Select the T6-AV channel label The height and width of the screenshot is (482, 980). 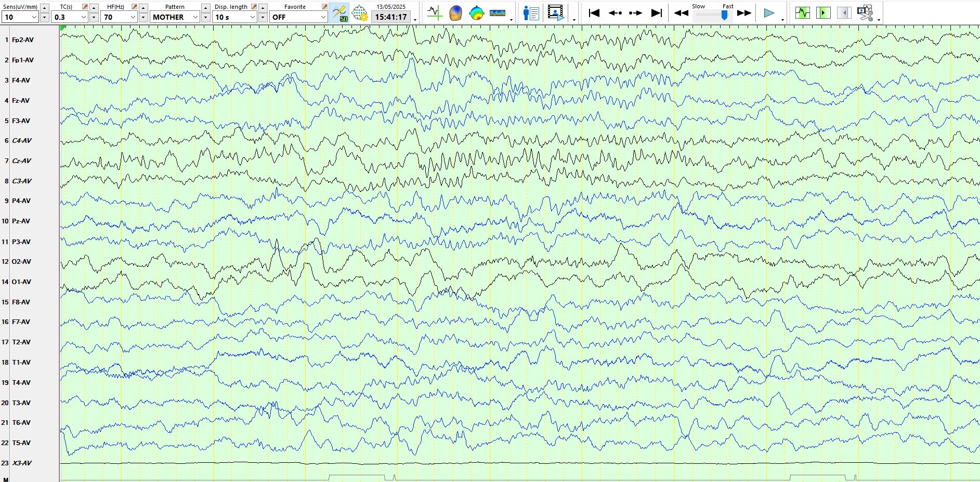21,423
